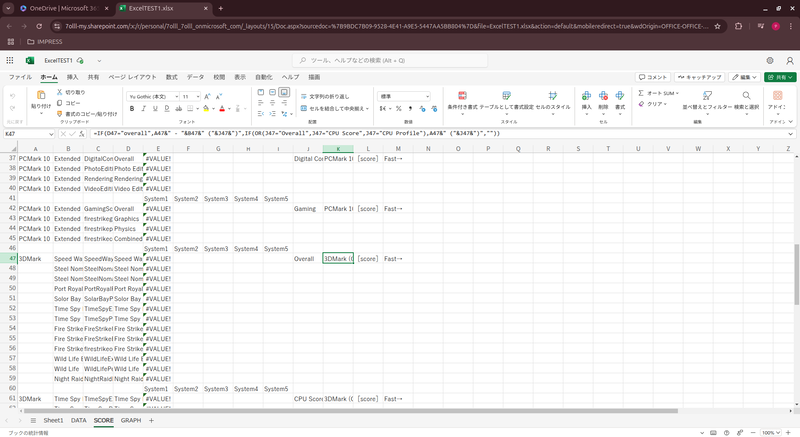
Task: Click the Paste (貼り付け) clipboard icon
Action: coord(41,95)
